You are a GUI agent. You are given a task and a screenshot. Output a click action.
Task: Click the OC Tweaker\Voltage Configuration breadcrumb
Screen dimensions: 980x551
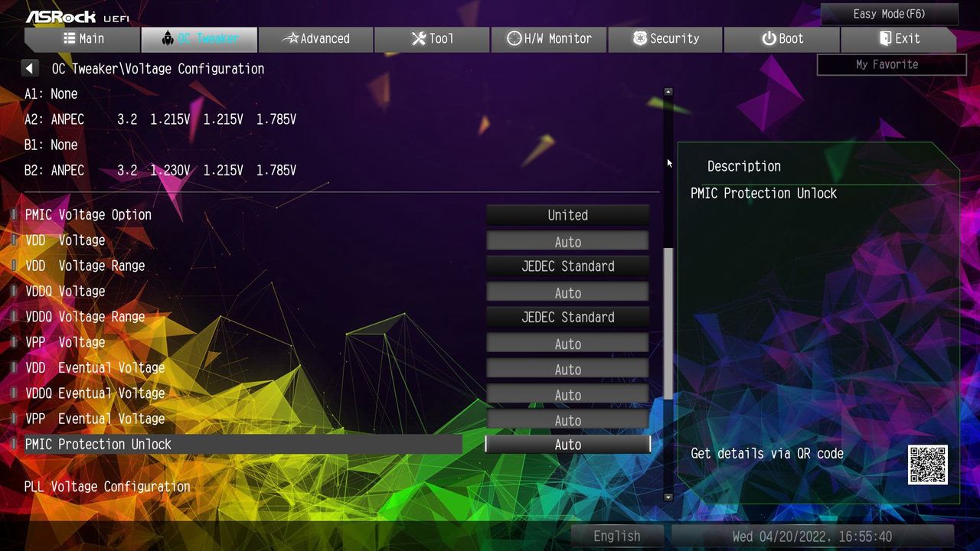coord(158,69)
